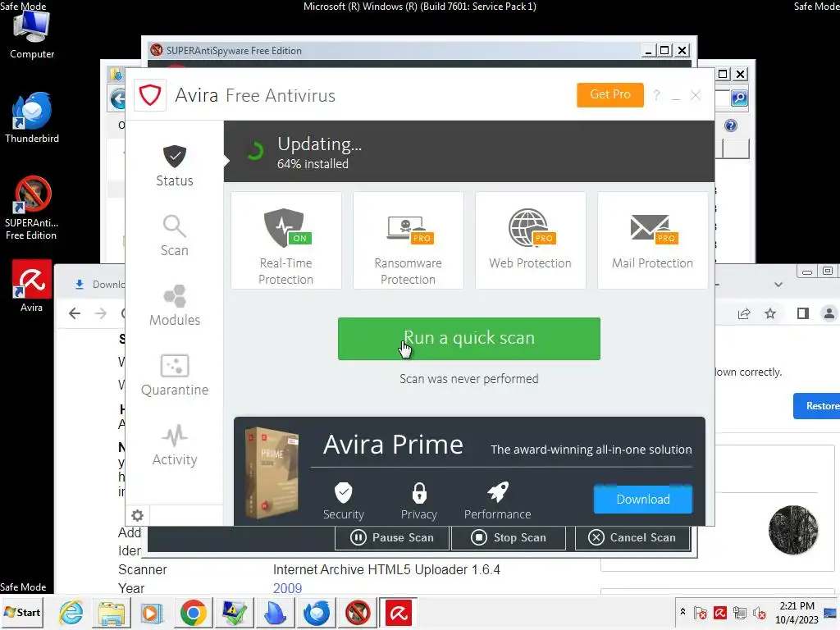Image resolution: width=840 pixels, height=630 pixels.
Task: Click Explorer window back arrow
Action: point(118,99)
